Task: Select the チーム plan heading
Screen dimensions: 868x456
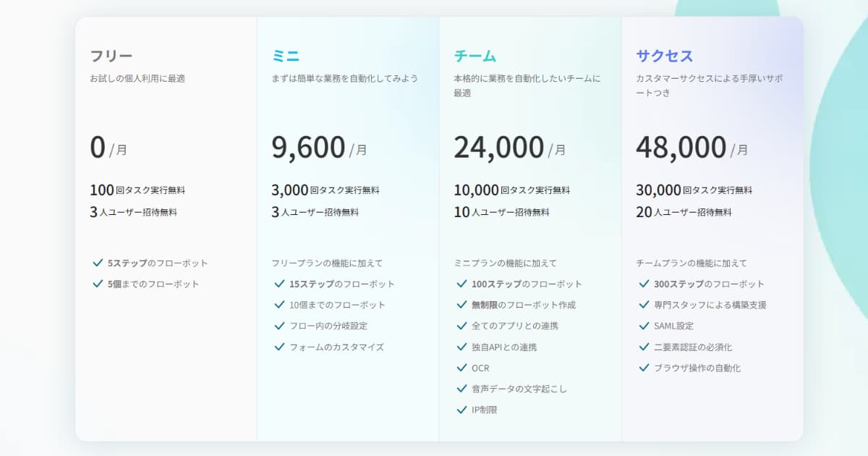Action: (x=475, y=56)
